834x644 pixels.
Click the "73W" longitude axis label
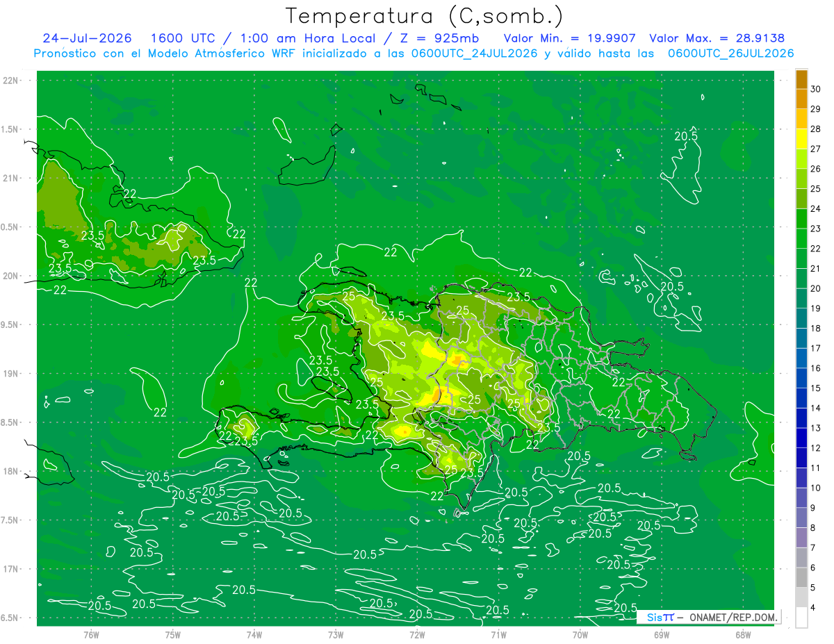(x=336, y=634)
